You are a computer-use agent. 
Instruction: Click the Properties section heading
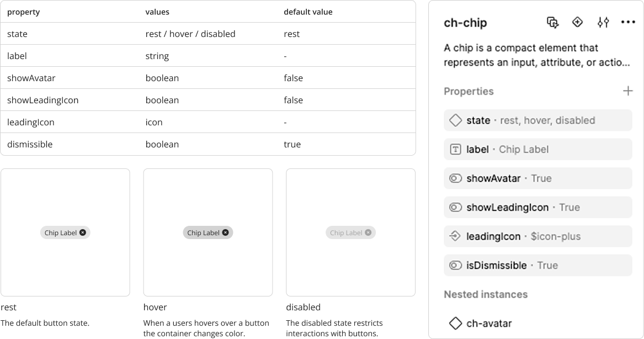coord(469,92)
